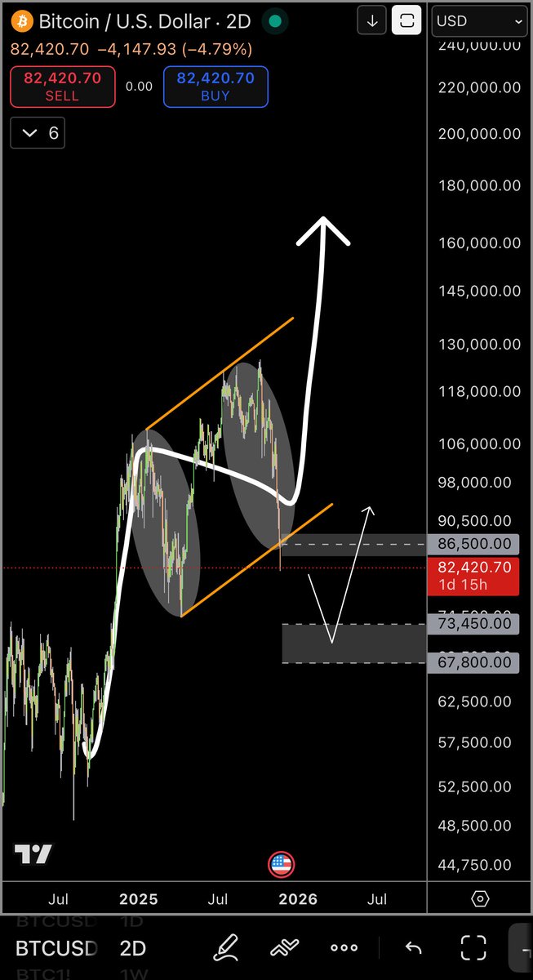Click the green market status dot
Image resolution: width=533 pixels, height=980 pixels.
click(x=277, y=21)
